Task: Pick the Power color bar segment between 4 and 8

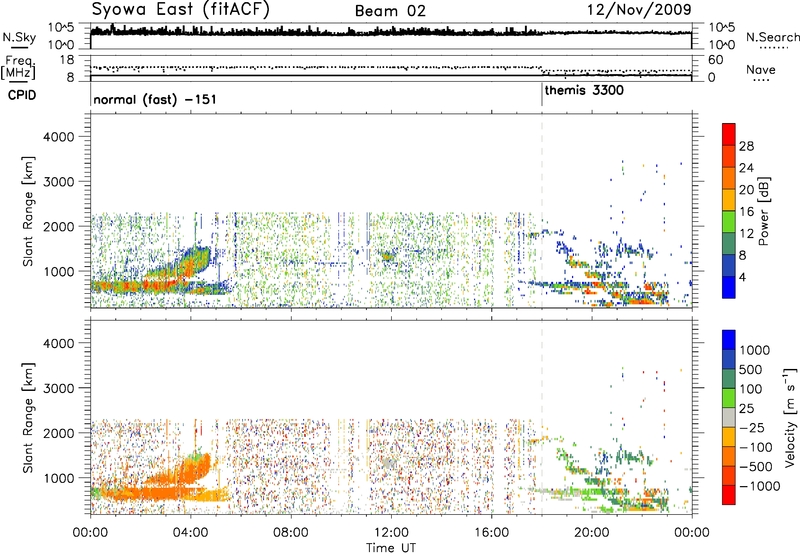Action: point(729,266)
